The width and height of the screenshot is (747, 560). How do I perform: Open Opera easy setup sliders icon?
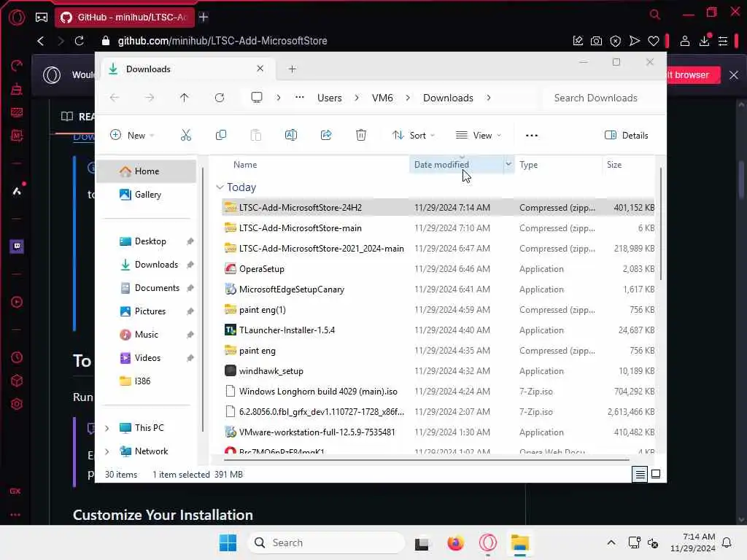[723, 41]
